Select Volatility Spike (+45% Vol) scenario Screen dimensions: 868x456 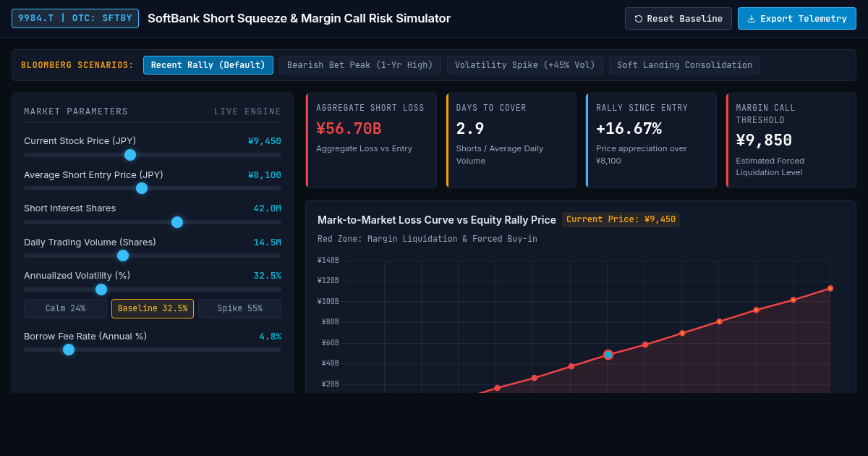pos(525,65)
